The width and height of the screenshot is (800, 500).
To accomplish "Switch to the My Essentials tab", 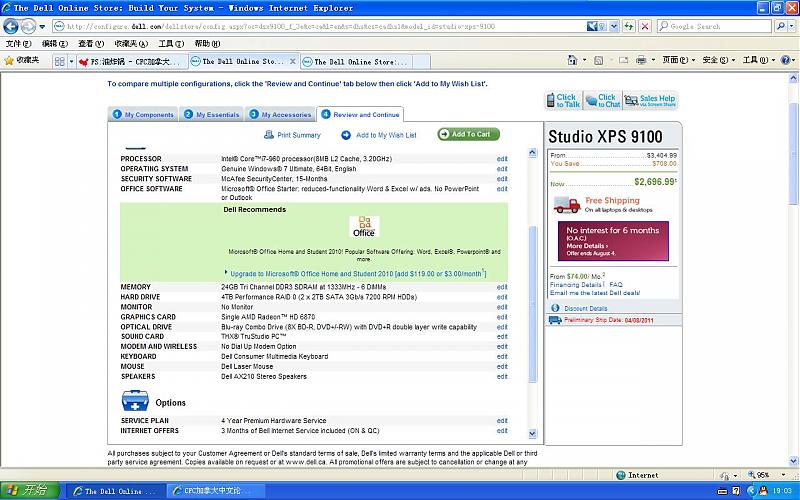I will pyautogui.click(x=211, y=114).
